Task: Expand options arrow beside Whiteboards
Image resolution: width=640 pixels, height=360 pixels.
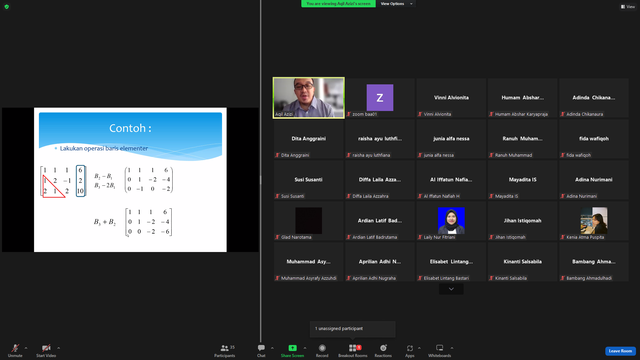Action: [x=452, y=348]
